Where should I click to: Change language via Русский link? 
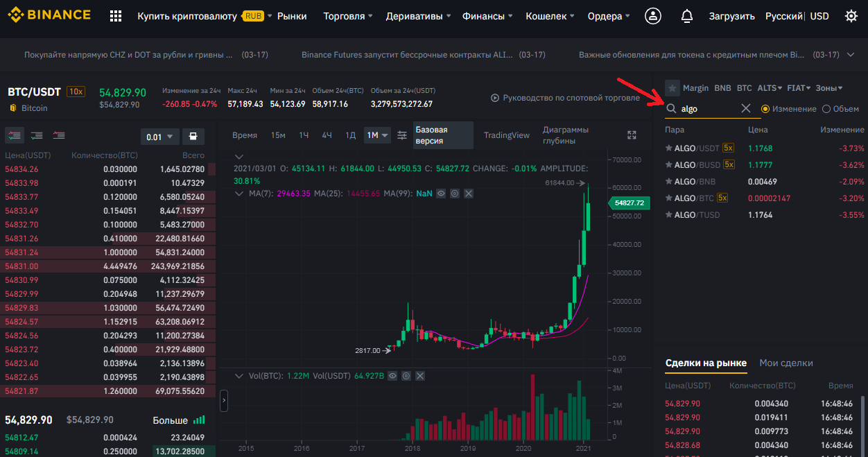tap(785, 16)
